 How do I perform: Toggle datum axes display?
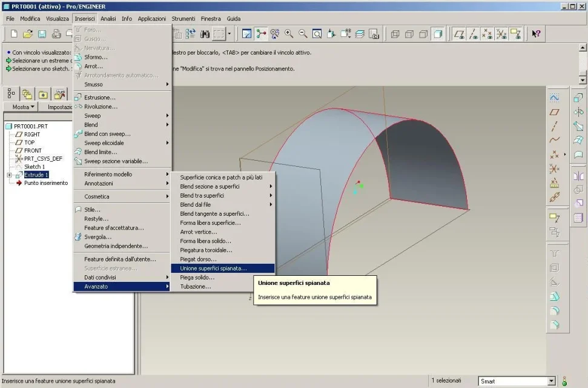coord(473,34)
